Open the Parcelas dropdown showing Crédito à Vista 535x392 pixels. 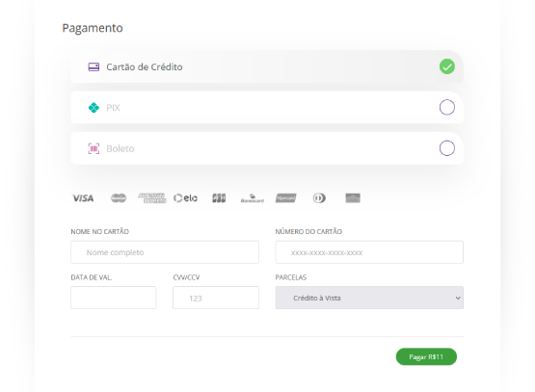pyautogui.click(x=369, y=298)
